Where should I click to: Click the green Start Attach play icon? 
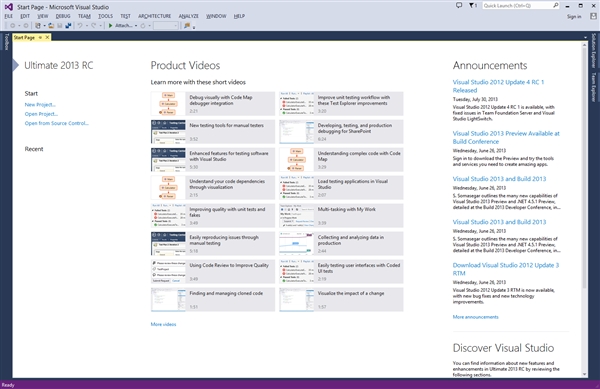pos(110,26)
